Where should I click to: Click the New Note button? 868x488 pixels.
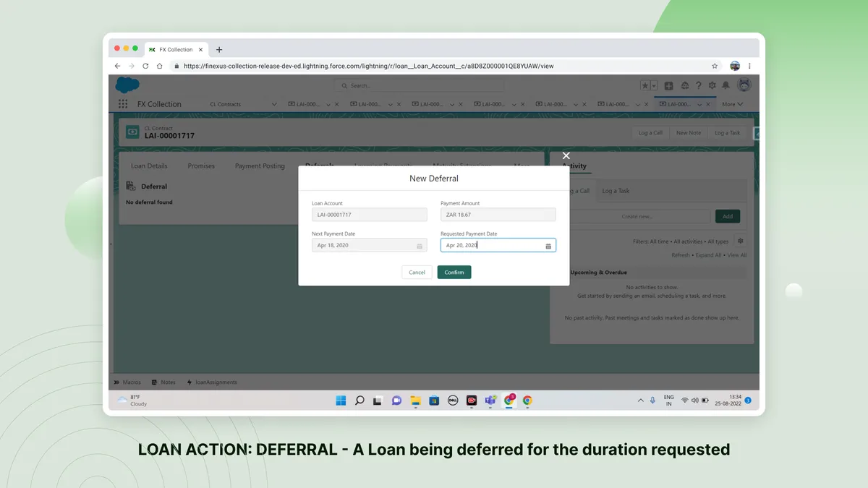(689, 132)
